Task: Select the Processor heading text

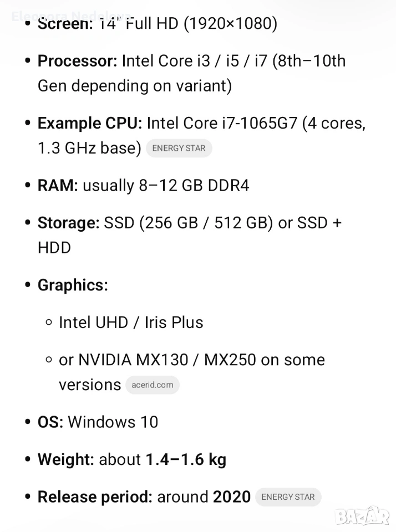Action: click(x=77, y=61)
